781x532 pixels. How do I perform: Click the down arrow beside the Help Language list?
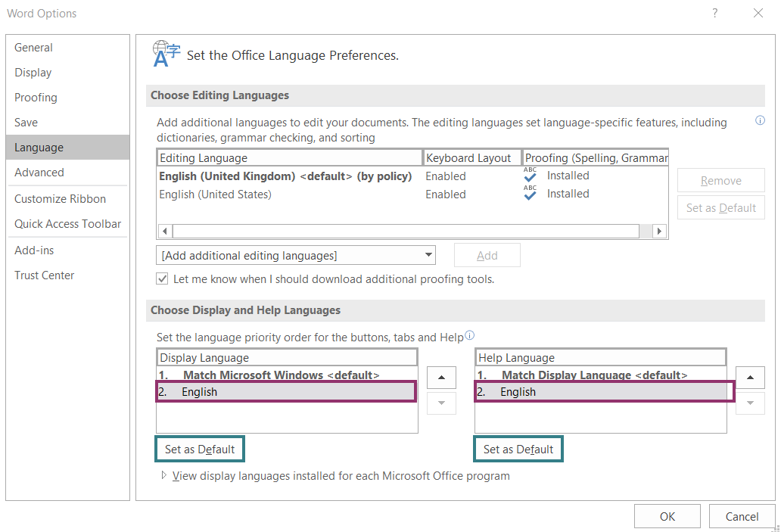(750, 403)
